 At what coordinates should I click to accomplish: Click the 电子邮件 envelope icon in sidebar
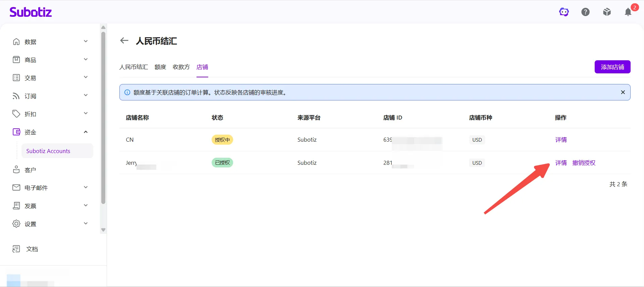(16, 188)
